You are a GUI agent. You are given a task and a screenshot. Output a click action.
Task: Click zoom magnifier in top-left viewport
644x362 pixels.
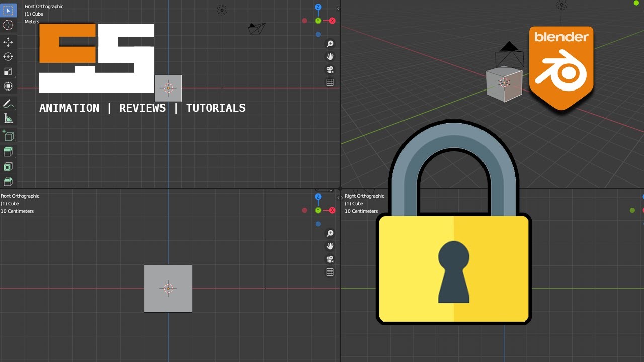pos(330,44)
